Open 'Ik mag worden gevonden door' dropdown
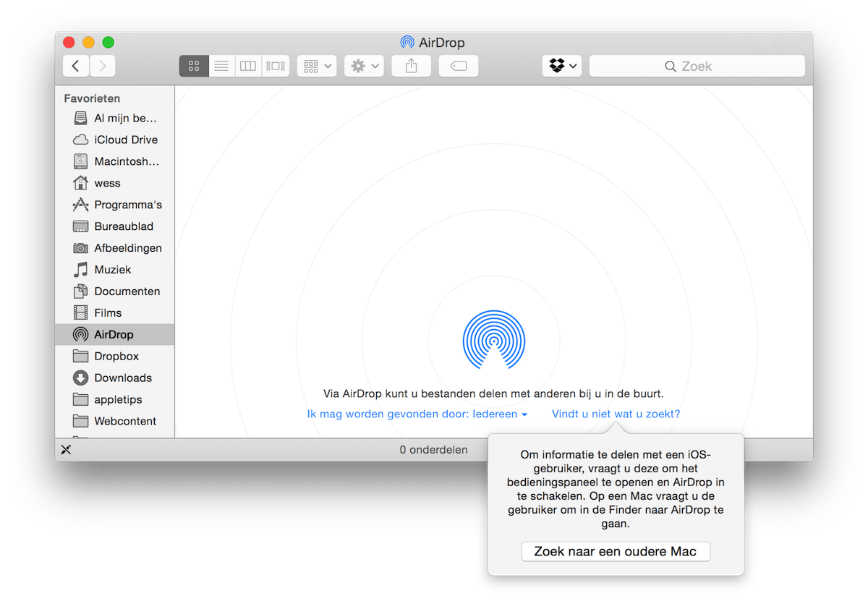 tap(417, 414)
